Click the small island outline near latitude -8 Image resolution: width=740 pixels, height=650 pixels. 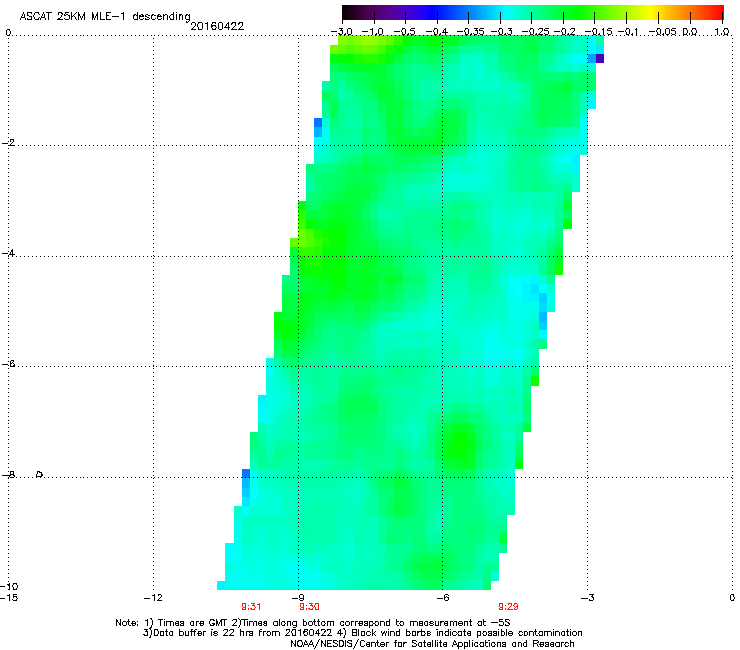coord(40,474)
